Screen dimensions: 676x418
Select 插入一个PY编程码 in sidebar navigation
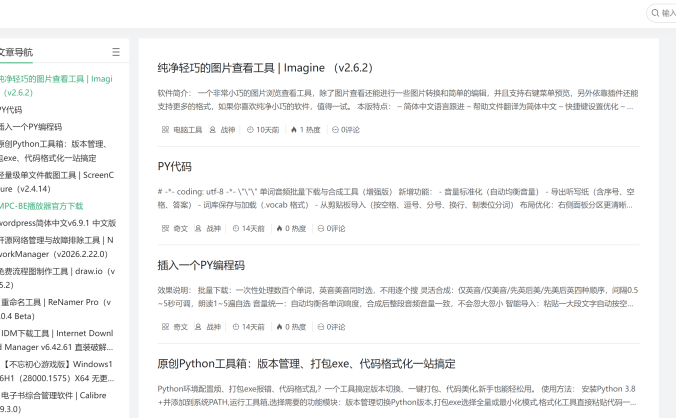click(31, 127)
